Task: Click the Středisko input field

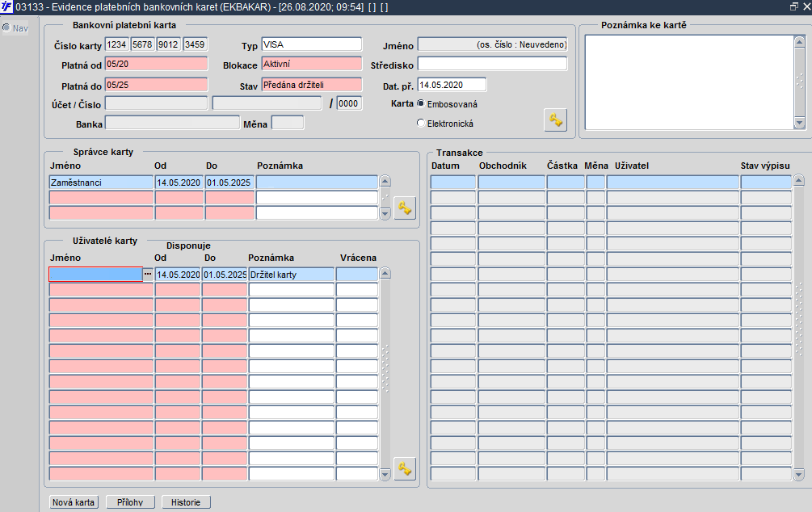Action: click(493, 64)
